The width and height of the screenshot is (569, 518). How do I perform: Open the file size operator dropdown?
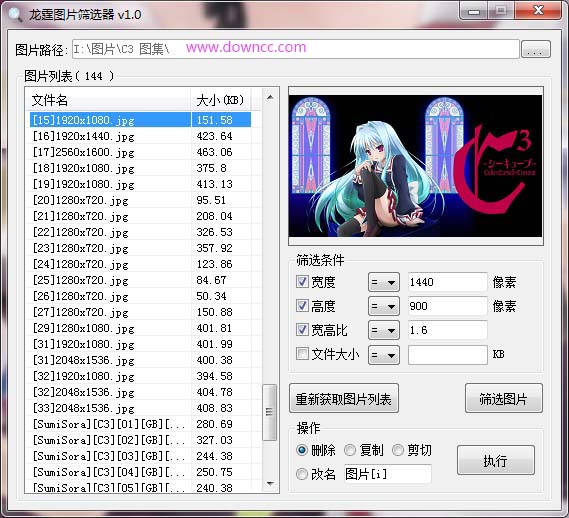point(384,355)
